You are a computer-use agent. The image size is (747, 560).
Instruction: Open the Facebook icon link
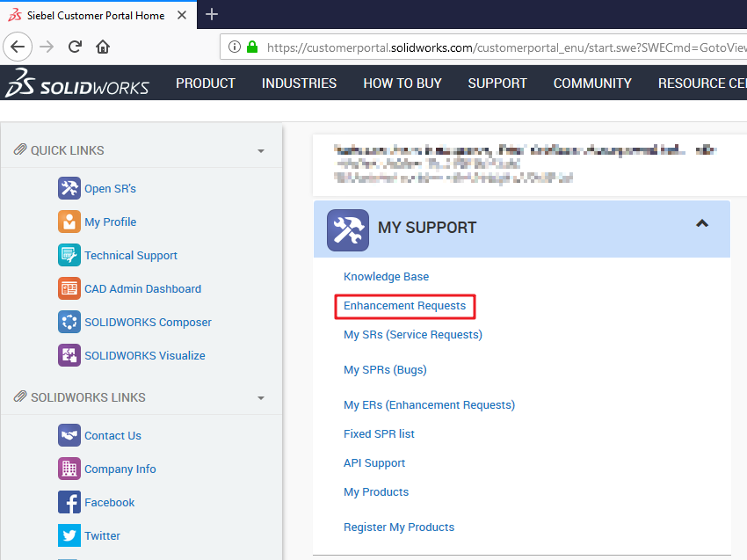(x=69, y=502)
